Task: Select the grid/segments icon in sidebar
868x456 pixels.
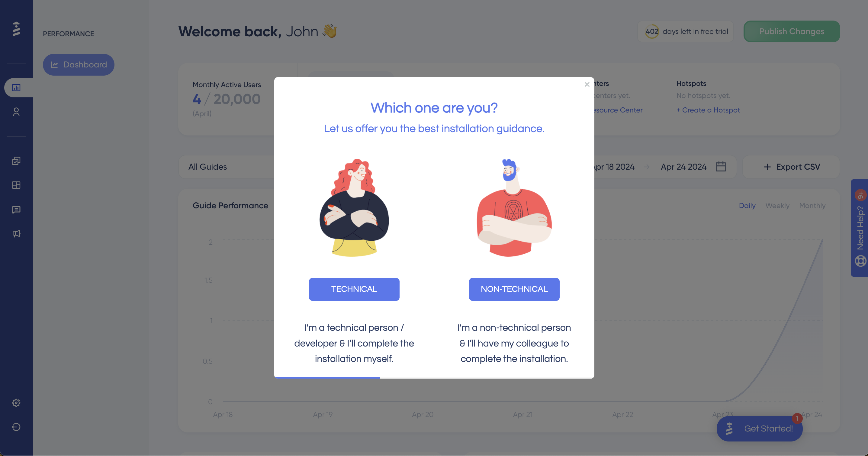Action: 17,185
